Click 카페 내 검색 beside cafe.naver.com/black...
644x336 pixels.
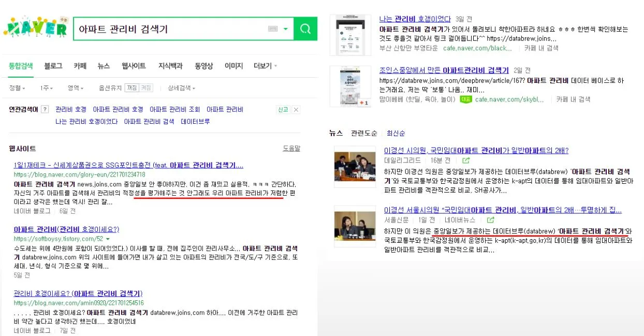(x=541, y=48)
